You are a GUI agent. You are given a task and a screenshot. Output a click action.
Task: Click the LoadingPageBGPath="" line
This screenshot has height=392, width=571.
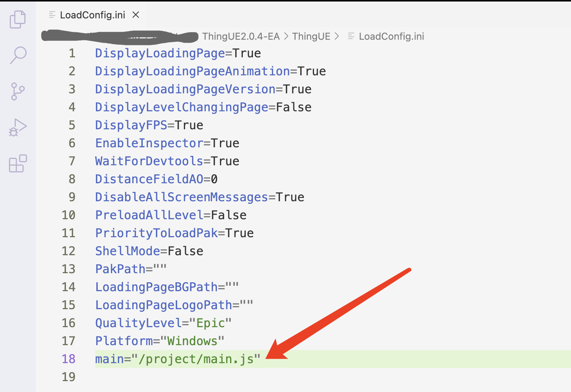pos(167,287)
